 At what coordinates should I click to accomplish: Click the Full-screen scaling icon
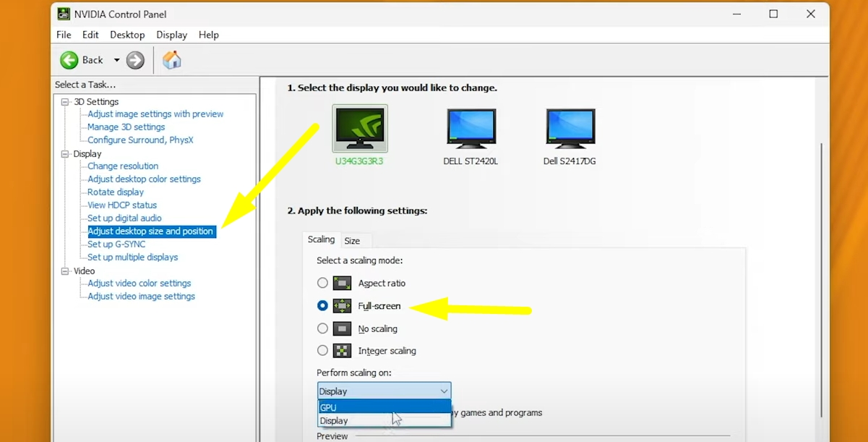(342, 306)
